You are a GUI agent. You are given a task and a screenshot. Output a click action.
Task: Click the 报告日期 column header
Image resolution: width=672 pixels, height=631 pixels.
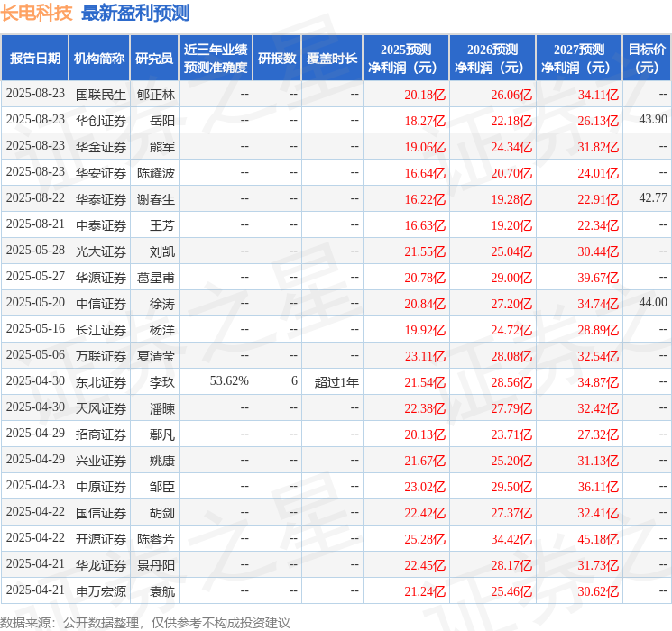tap(34, 59)
